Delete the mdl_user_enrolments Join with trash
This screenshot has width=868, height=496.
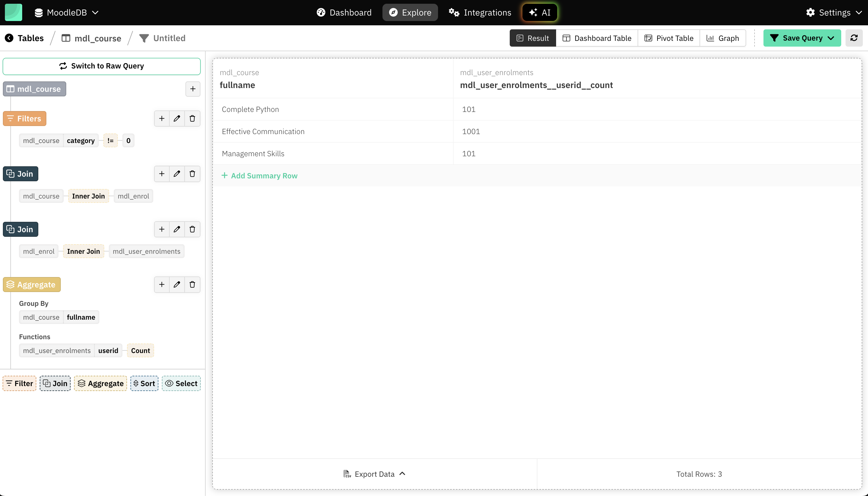tap(192, 229)
